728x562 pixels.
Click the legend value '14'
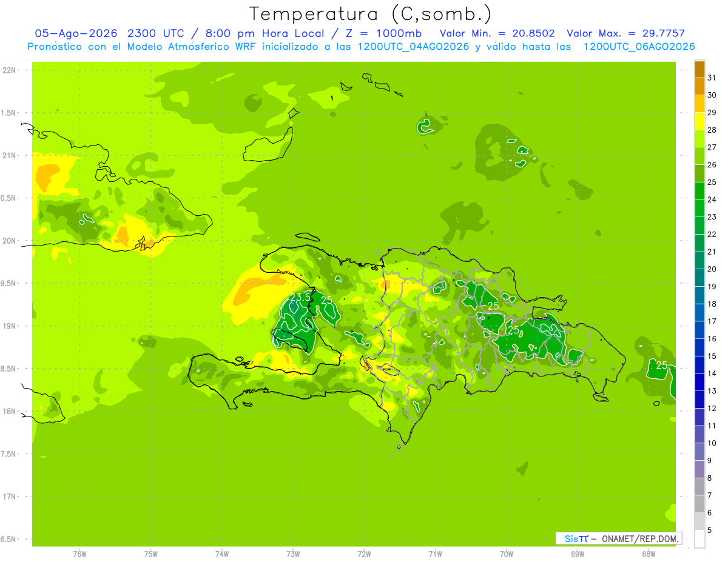pyautogui.click(x=712, y=373)
